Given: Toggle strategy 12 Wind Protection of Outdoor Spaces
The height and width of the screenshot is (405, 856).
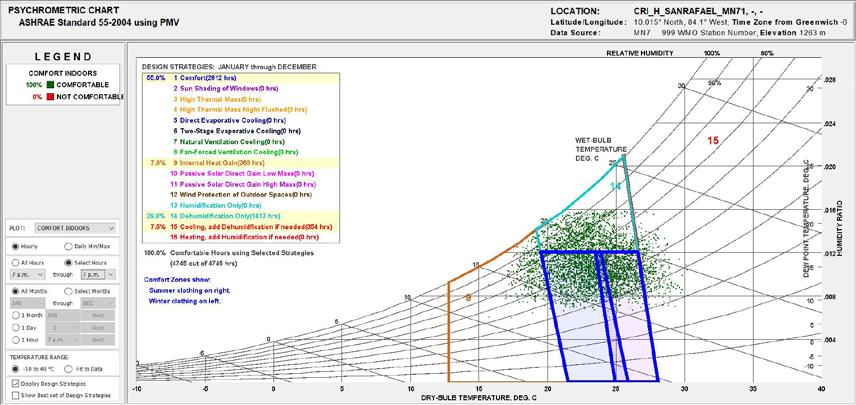Looking at the screenshot, I should (240, 194).
